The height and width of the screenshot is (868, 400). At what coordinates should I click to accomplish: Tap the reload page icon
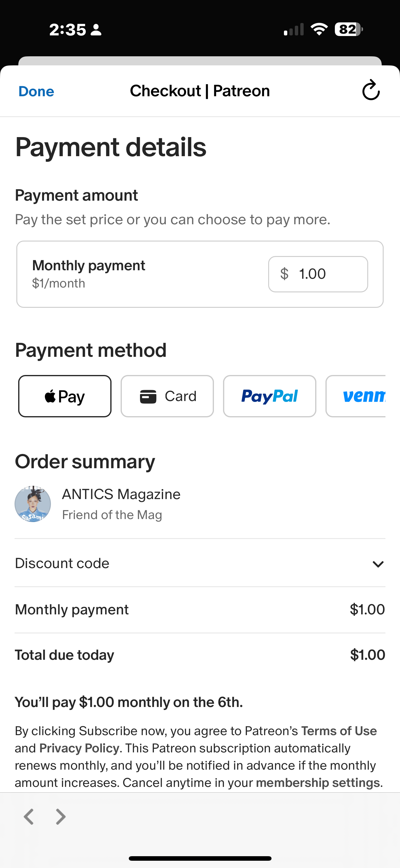click(371, 90)
